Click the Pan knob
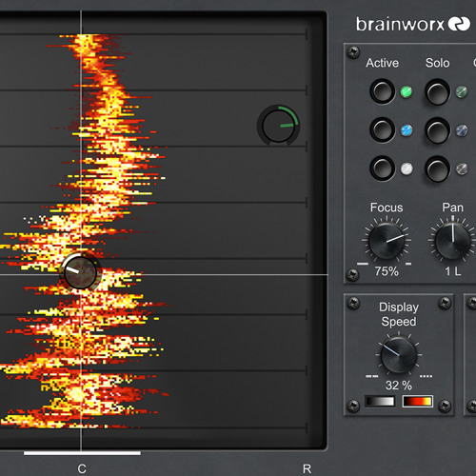Screen dimensions: 476x476 (453, 241)
